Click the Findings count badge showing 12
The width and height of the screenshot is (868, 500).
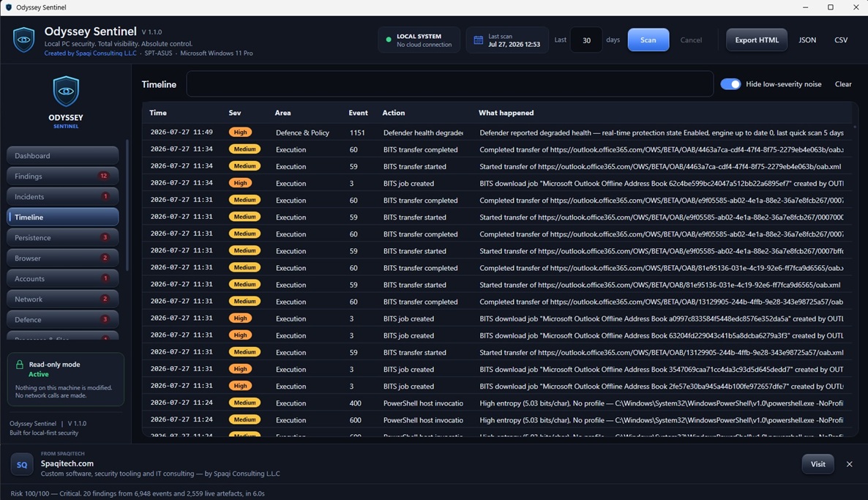click(x=103, y=176)
